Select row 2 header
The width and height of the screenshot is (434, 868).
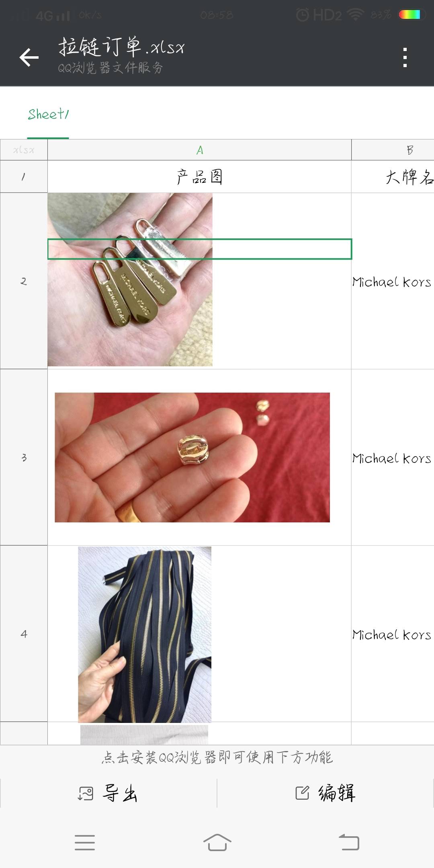point(24,281)
